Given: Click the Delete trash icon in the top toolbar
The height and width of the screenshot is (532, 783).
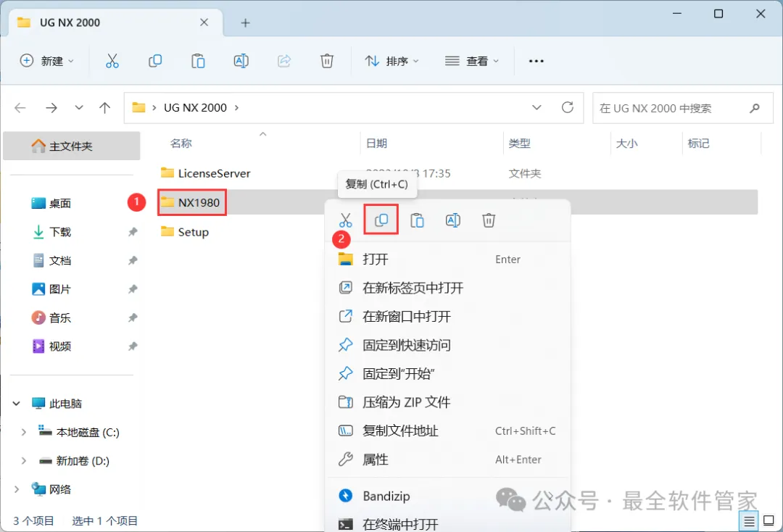Looking at the screenshot, I should click(326, 61).
